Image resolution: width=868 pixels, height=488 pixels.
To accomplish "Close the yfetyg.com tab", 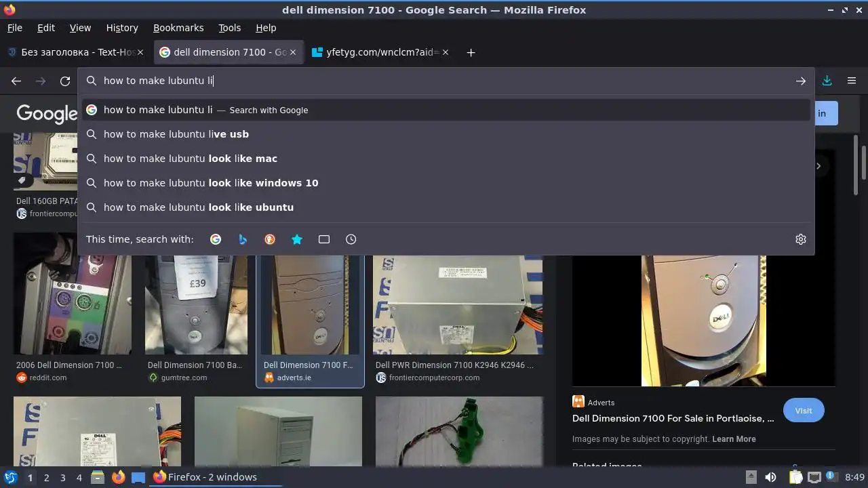I will coord(446,52).
